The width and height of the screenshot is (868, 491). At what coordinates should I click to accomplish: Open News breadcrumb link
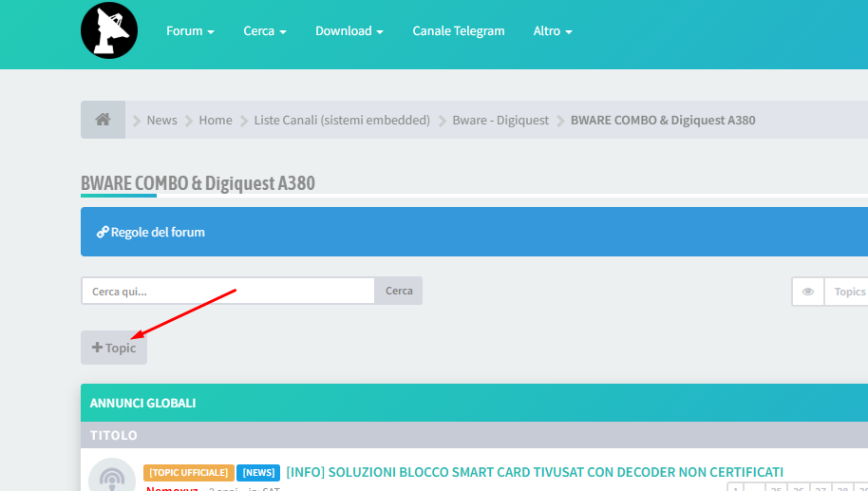tap(161, 120)
